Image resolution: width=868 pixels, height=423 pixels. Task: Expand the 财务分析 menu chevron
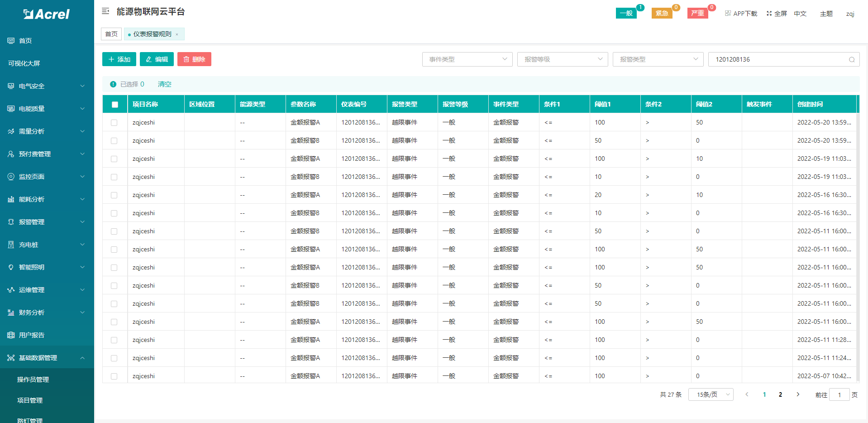click(x=82, y=312)
